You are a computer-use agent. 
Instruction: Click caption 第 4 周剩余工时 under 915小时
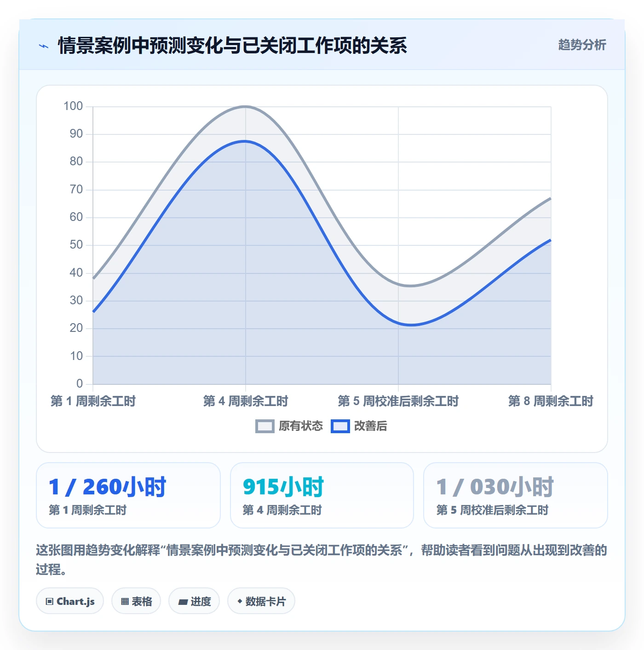tap(282, 510)
